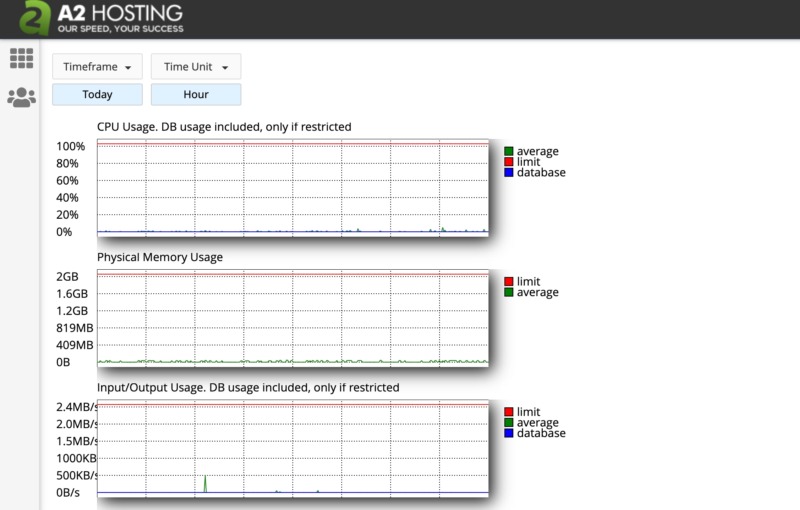Click the CPU Usage chart title
Image resolution: width=800 pixels, height=510 pixels.
tap(224, 127)
